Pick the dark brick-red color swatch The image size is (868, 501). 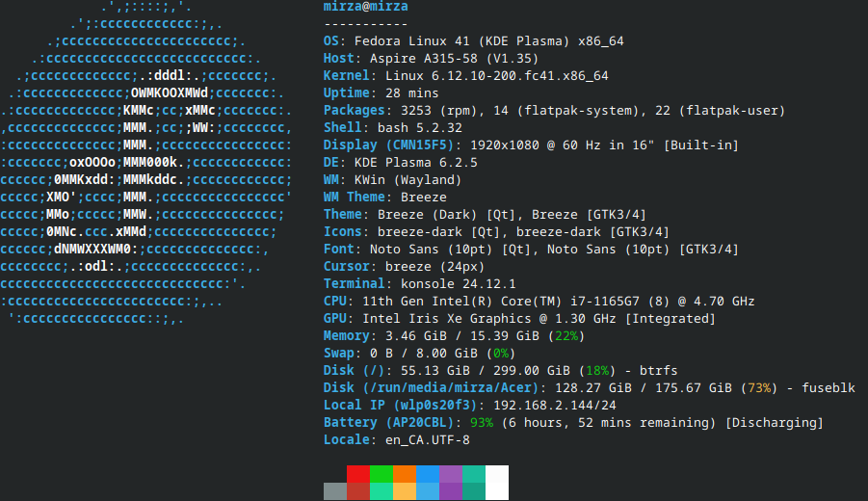pyautogui.click(x=358, y=491)
